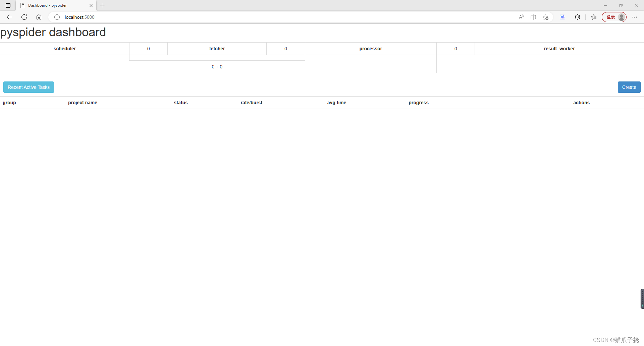
Task: Click the pyspider dashboard heading
Action: 53,32
